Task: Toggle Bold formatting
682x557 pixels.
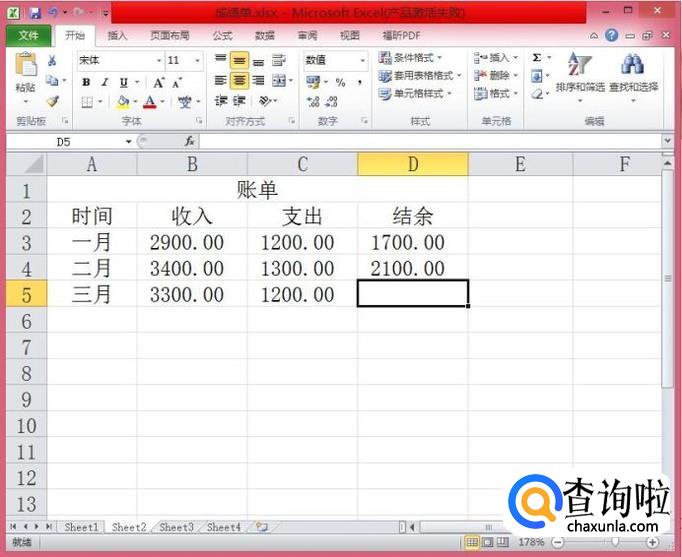Action: click(87, 82)
